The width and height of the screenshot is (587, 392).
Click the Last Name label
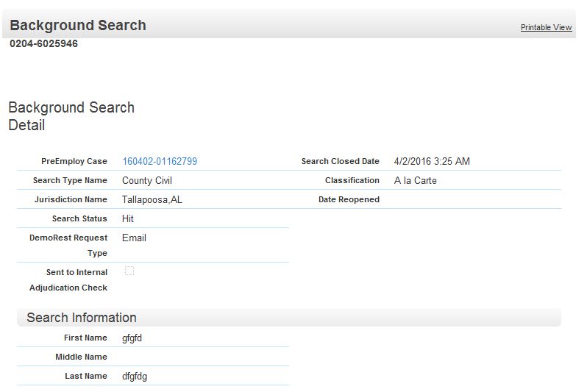(x=86, y=376)
